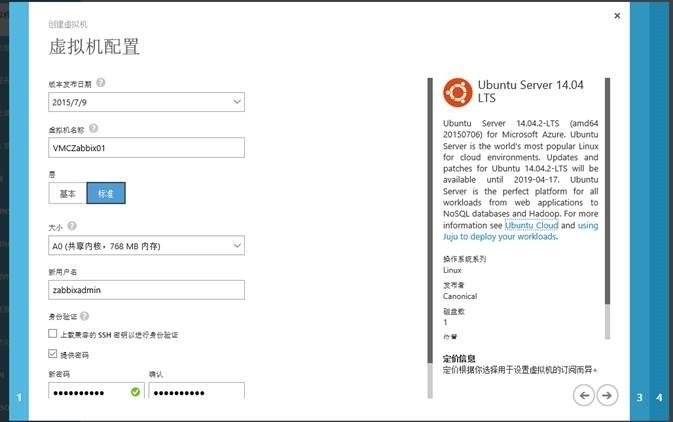Click the new password field
Screen dimensions: 673x422
(x=96, y=392)
